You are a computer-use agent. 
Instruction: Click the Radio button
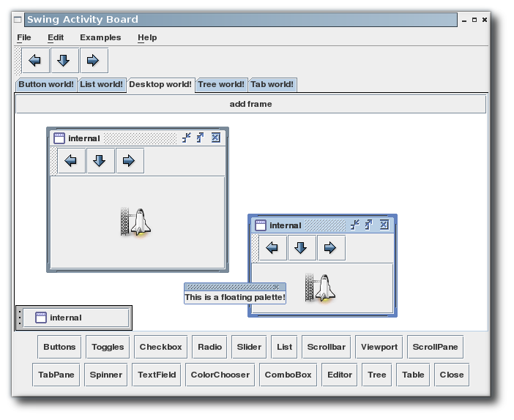209,347
